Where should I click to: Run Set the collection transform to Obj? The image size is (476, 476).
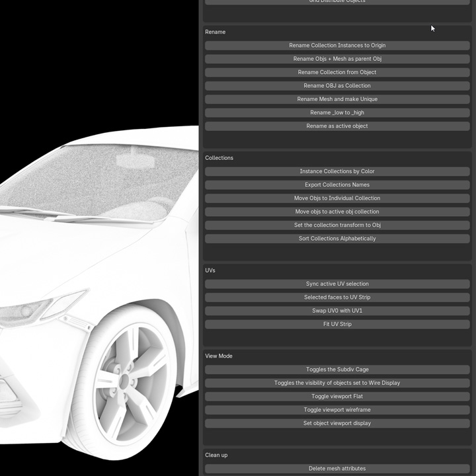click(337, 225)
